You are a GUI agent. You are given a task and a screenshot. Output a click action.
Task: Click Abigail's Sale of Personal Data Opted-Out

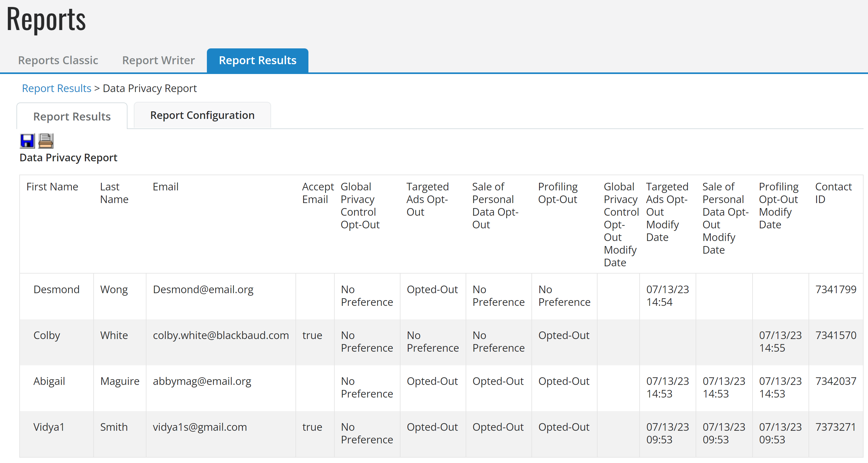(x=498, y=381)
